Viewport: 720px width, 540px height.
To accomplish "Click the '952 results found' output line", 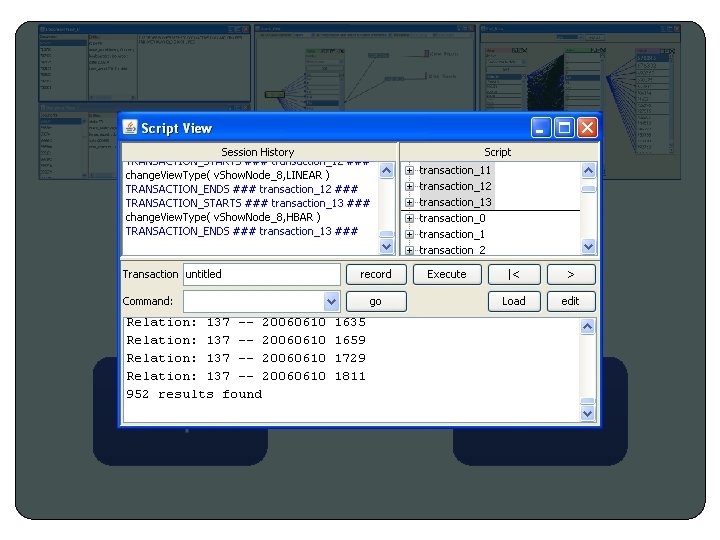I will [194, 394].
